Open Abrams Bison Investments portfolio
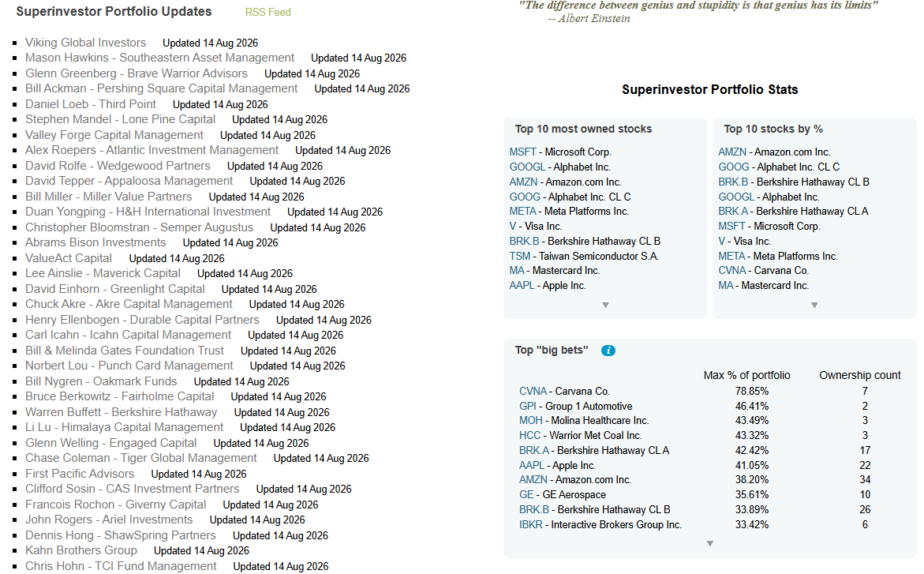 [x=95, y=242]
